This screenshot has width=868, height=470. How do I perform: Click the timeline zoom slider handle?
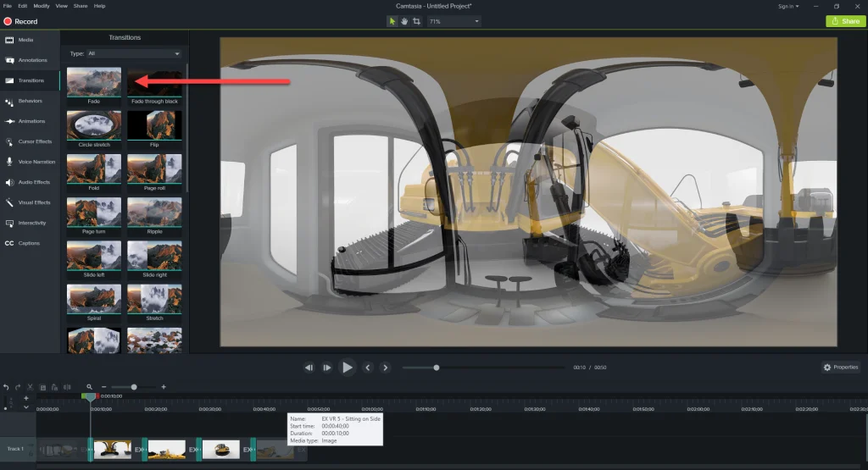coord(134,387)
